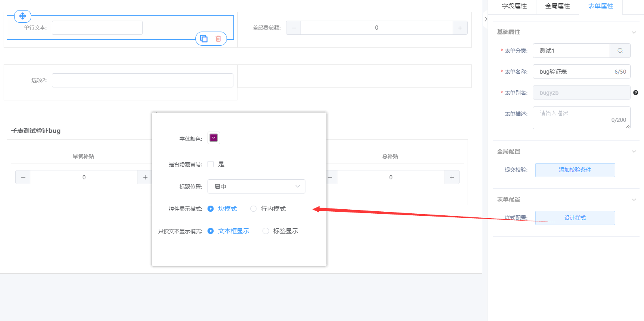Click the move handle icon on single-line text field
The image size is (644, 321).
tap(23, 16)
